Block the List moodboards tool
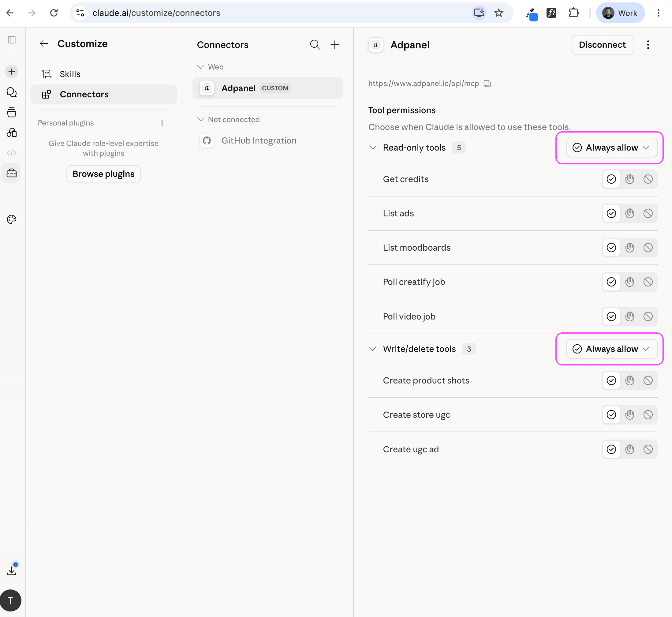This screenshot has width=672, height=617. [648, 248]
